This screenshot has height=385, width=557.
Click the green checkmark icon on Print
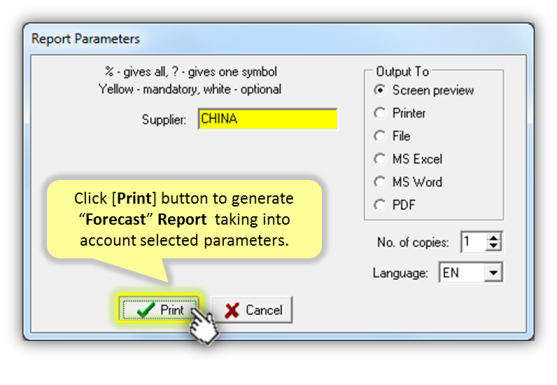click(146, 310)
